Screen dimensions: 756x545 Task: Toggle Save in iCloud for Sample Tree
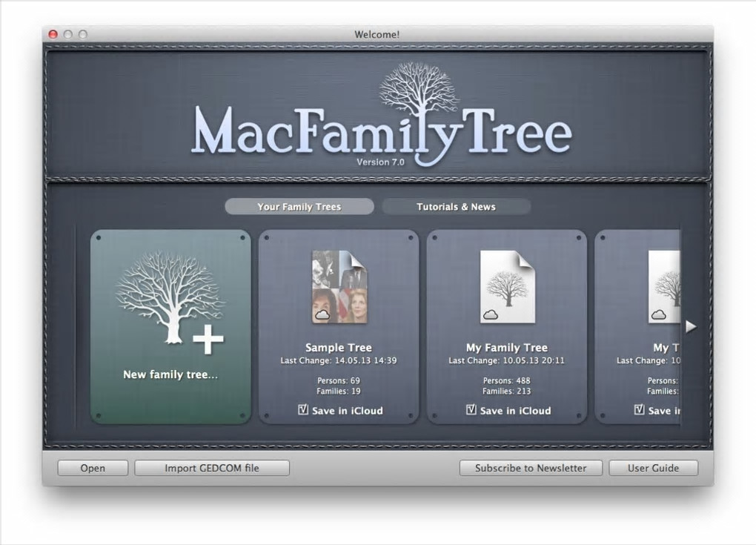(303, 410)
